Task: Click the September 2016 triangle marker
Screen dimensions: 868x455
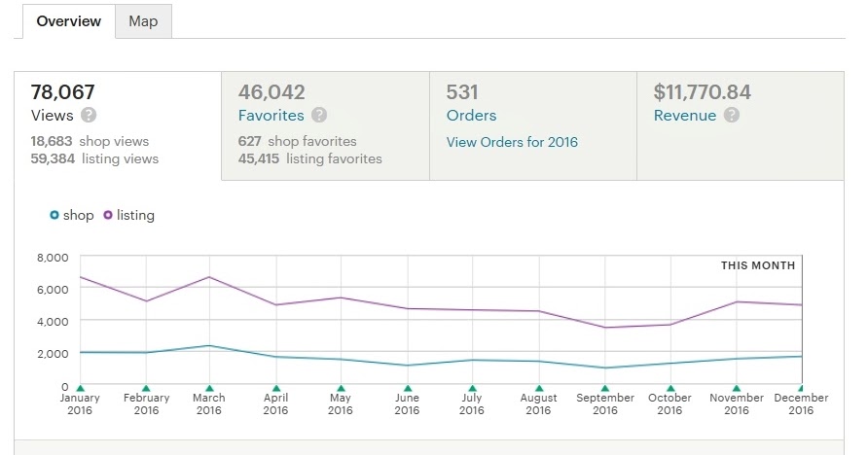Action: (605, 388)
